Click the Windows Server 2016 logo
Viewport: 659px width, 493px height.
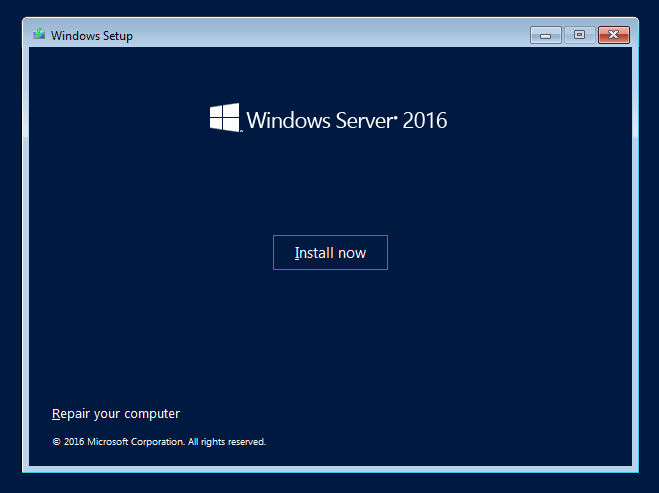tap(328, 119)
